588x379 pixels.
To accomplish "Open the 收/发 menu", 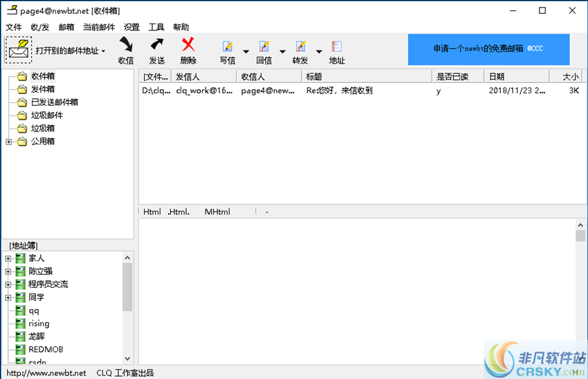I will coord(39,27).
